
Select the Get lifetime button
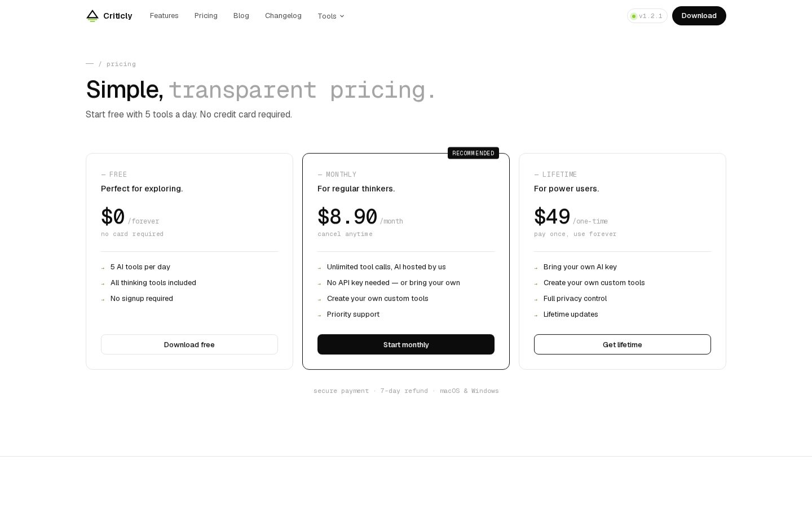tap(623, 344)
